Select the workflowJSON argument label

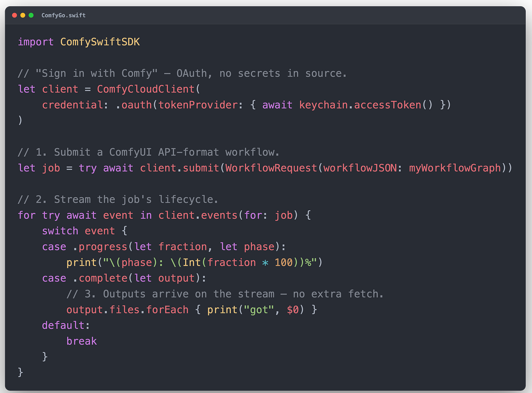(x=360, y=168)
